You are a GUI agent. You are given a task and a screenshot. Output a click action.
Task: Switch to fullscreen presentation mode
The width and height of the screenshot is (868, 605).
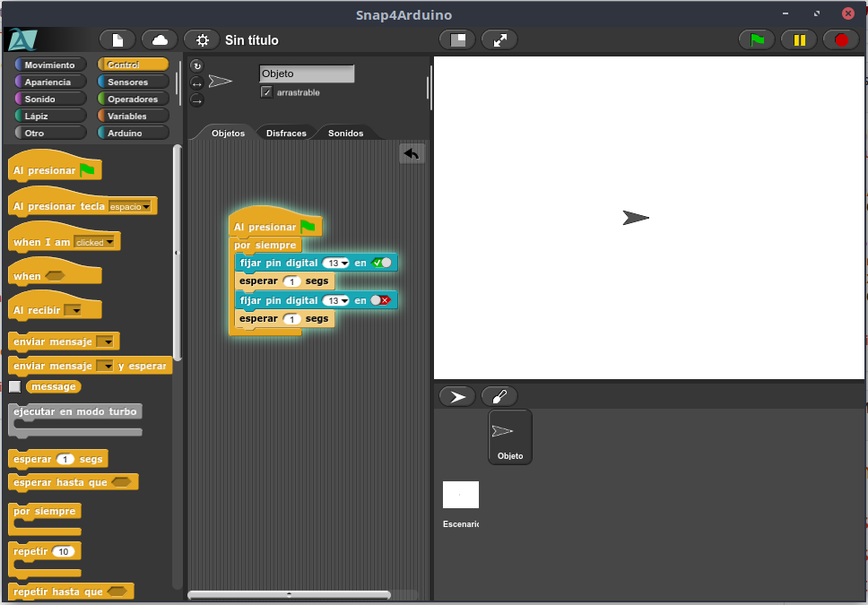[x=499, y=40]
